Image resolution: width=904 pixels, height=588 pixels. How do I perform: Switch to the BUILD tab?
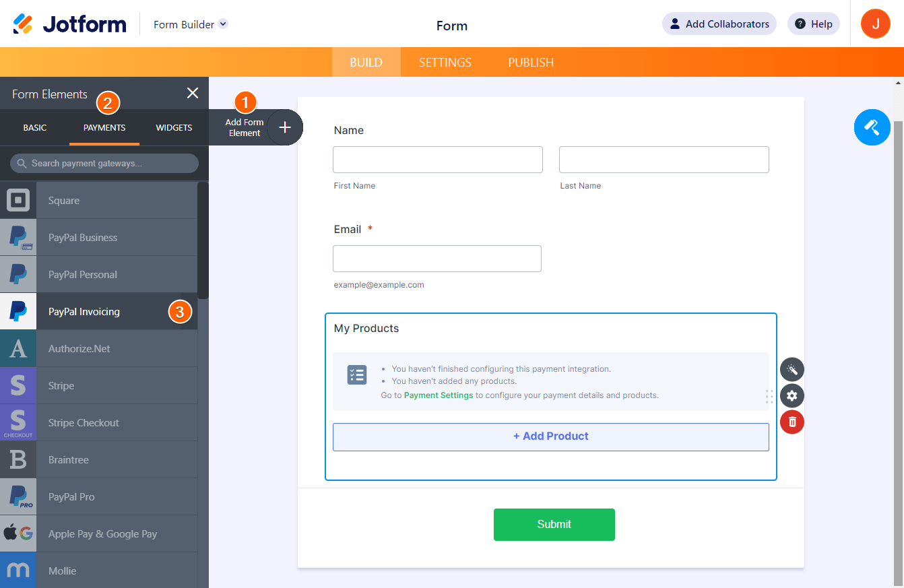click(x=366, y=62)
